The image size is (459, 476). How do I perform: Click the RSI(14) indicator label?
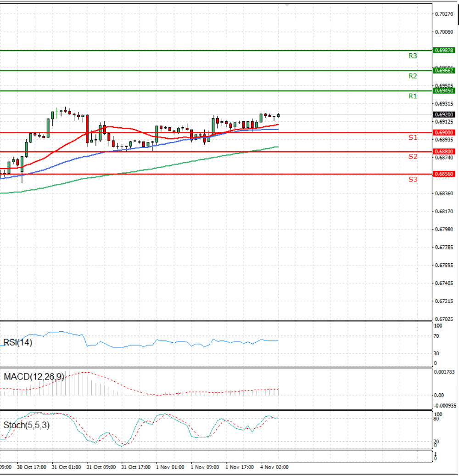17,342
